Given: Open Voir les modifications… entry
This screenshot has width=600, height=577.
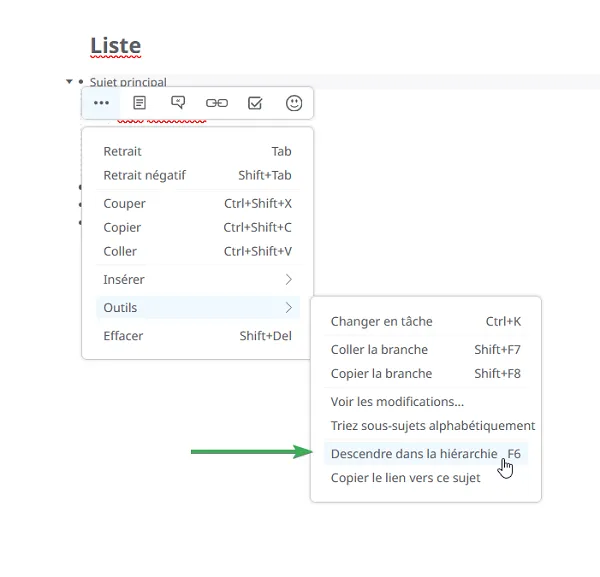Looking at the screenshot, I should [x=426, y=402].
